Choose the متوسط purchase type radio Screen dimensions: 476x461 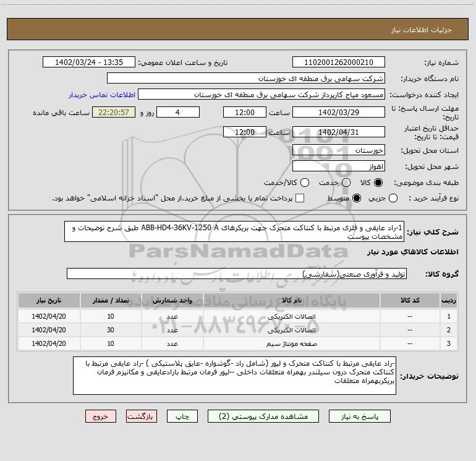357,198
